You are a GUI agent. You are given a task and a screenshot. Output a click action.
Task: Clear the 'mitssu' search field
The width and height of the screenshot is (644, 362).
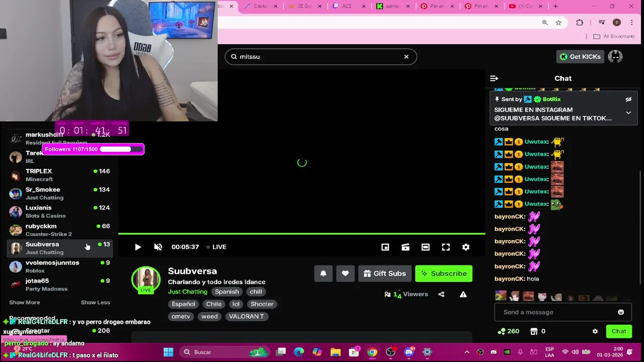tap(407, 57)
